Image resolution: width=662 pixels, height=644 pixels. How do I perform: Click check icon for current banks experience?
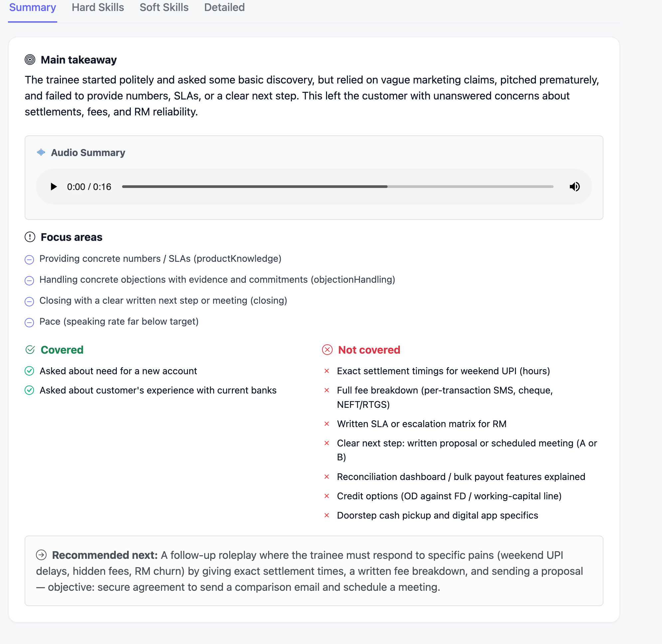point(29,390)
